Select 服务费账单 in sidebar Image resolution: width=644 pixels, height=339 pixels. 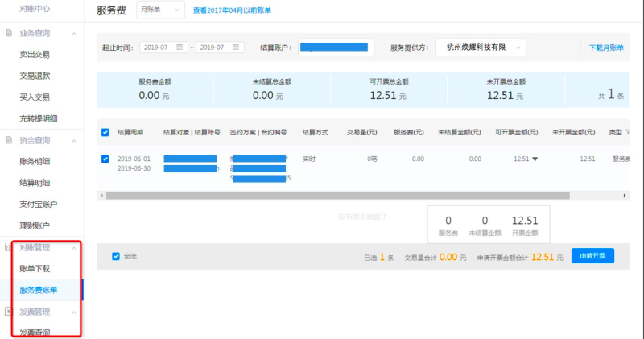[x=38, y=290]
